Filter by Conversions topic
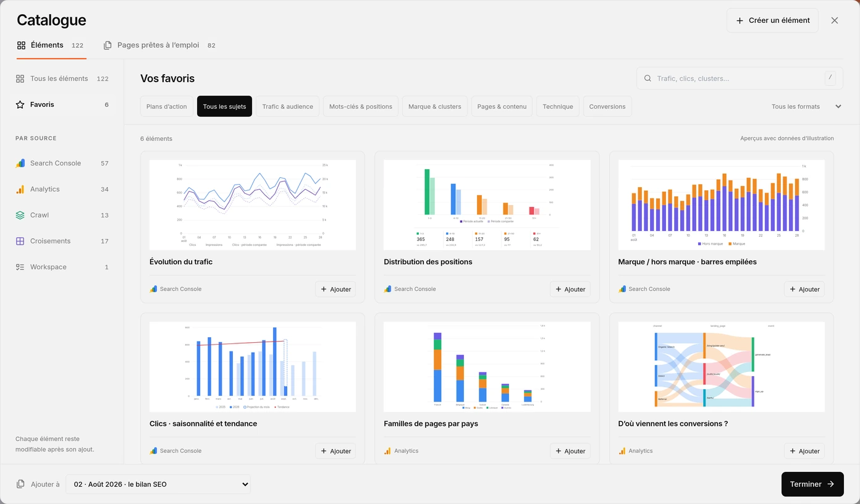860x504 pixels. (607, 106)
